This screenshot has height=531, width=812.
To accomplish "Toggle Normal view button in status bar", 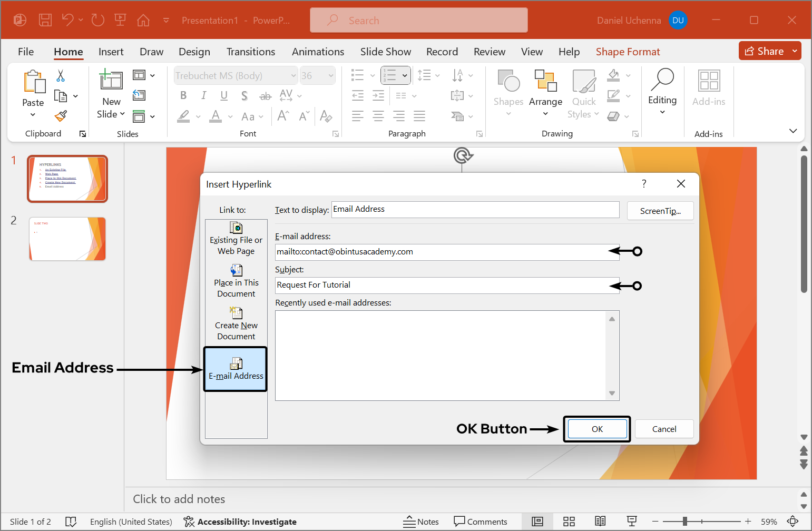I will point(537,522).
